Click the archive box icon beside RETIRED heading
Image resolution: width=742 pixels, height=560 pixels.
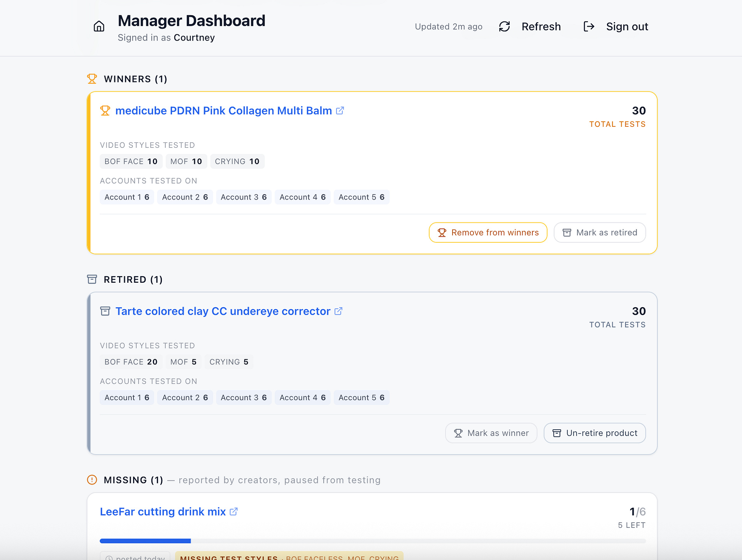92,279
